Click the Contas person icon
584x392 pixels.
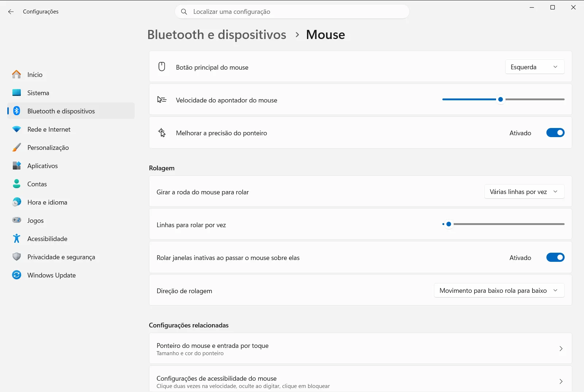tap(16, 184)
